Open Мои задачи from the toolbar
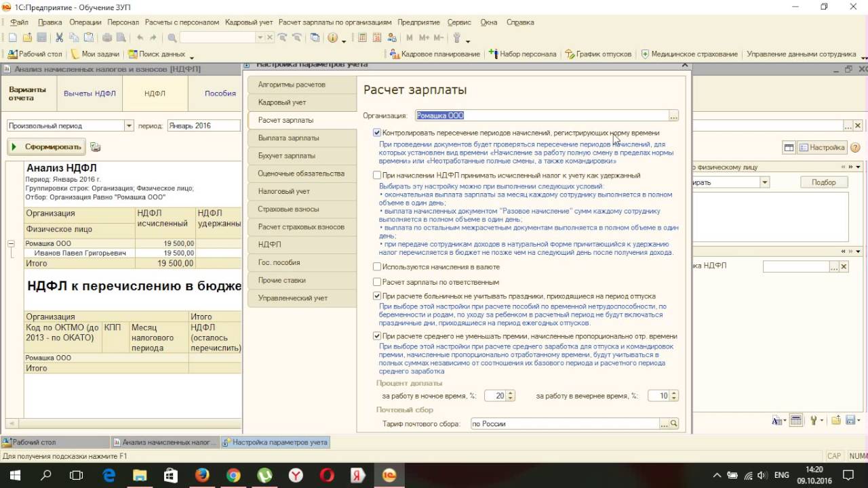868x488 pixels. [94, 54]
